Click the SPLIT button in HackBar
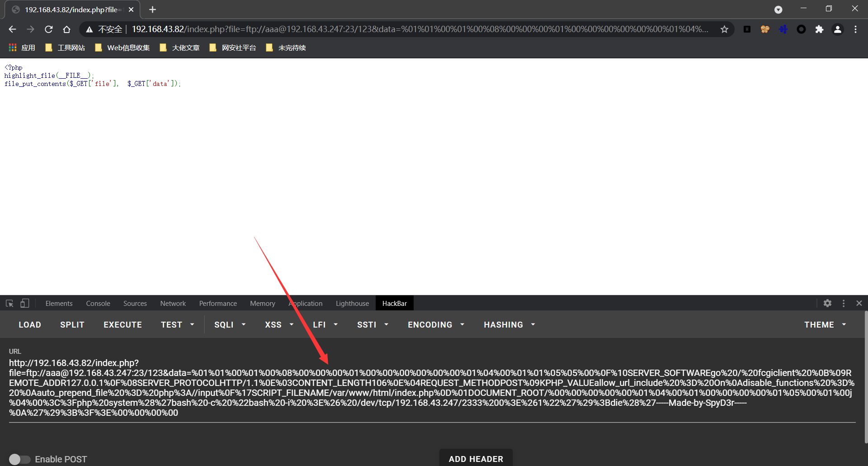Viewport: 868px width, 466px height. [72, 325]
